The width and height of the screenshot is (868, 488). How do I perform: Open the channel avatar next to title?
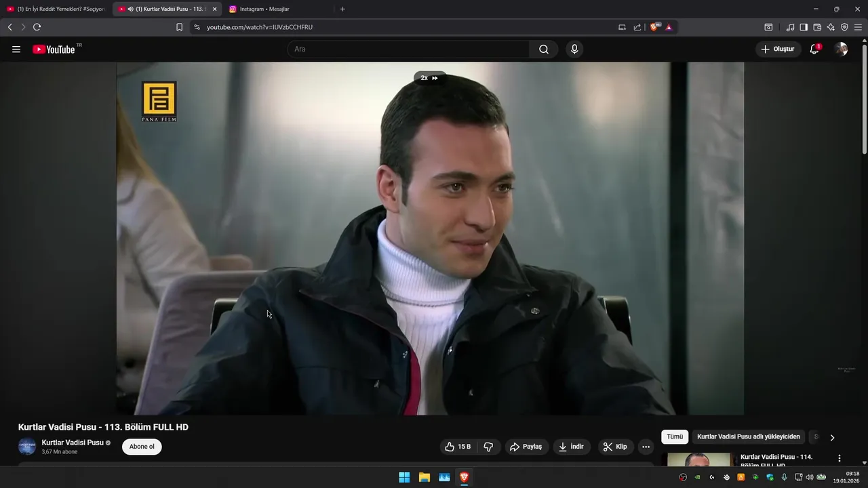[27, 447]
